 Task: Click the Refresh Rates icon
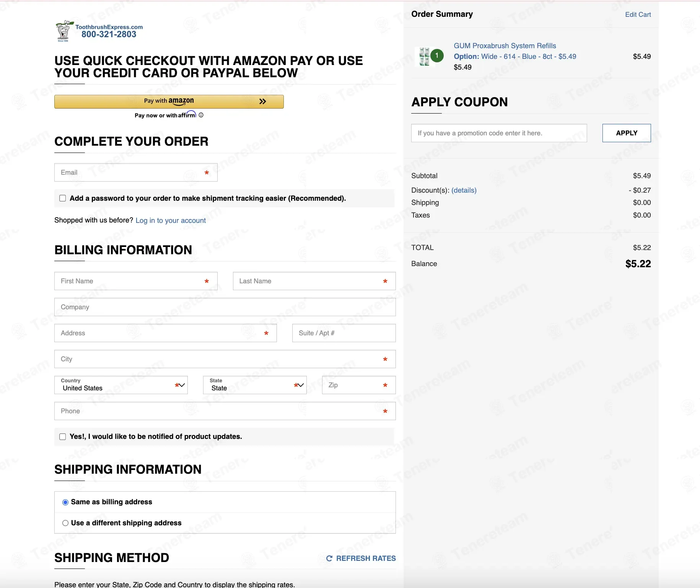click(x=329, y=559)
